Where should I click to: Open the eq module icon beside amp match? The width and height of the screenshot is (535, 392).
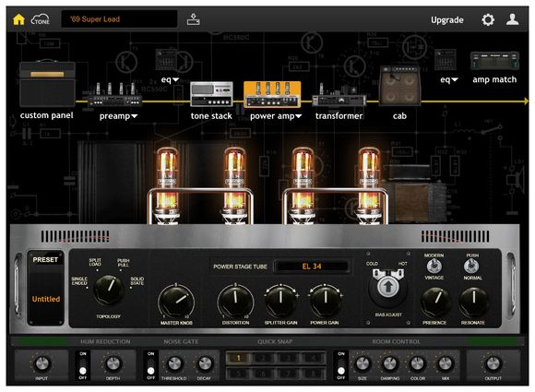pos(446,60)
